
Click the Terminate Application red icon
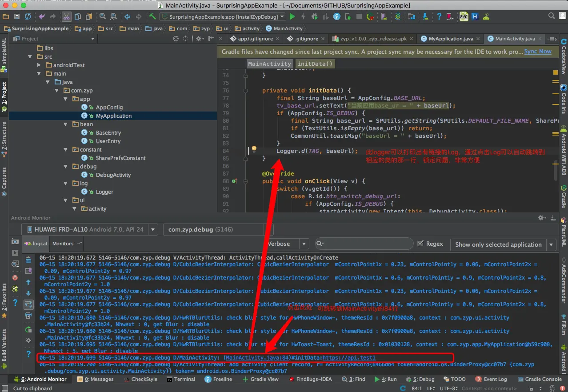pos(15,277)
